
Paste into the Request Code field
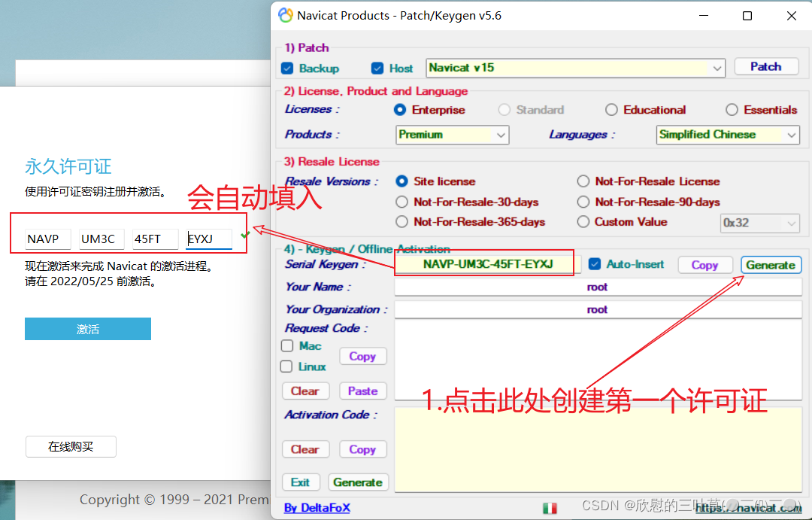(362, 391)
